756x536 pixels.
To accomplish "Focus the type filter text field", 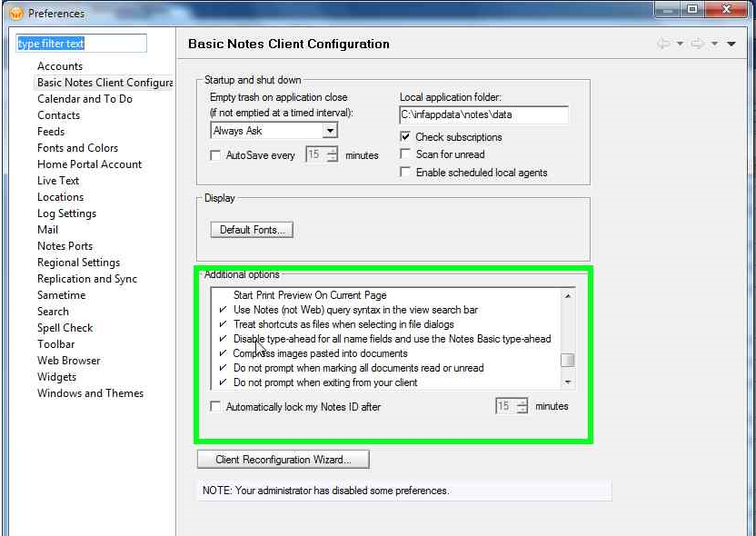I will [x=81, y=44].
